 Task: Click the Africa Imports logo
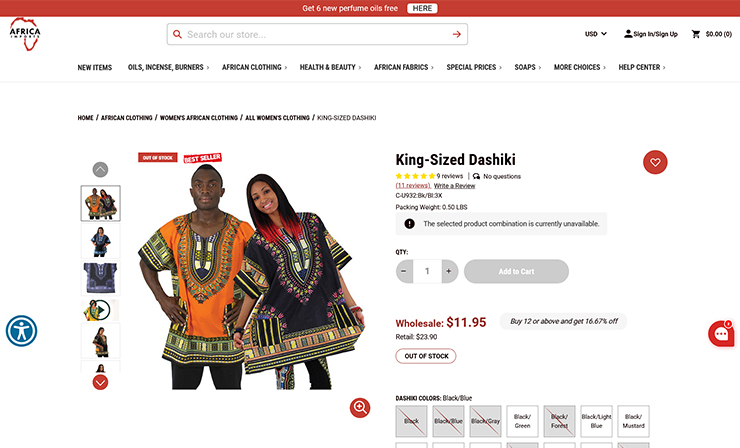point(25,34)
